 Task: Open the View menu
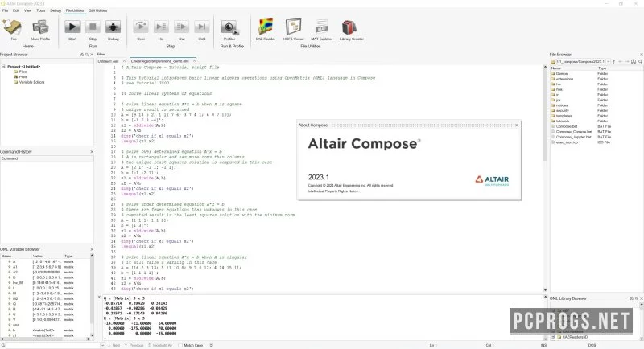pos(28,10)
